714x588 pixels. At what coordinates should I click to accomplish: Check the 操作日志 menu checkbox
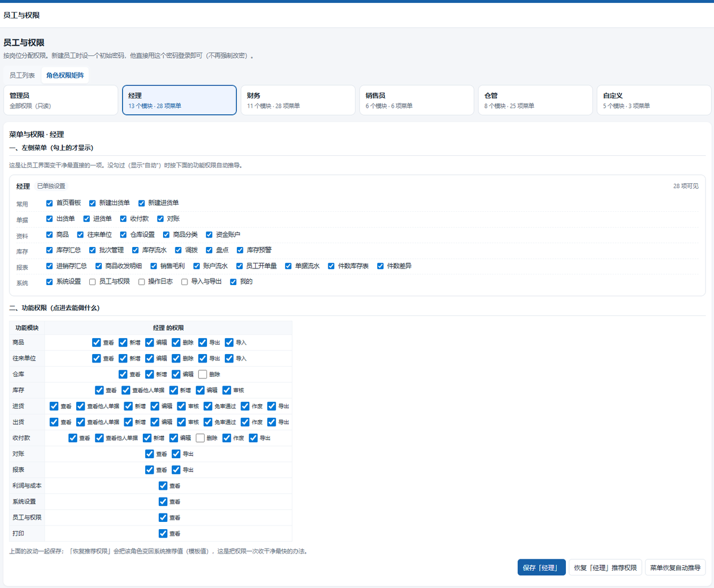(x=142, y=282)
